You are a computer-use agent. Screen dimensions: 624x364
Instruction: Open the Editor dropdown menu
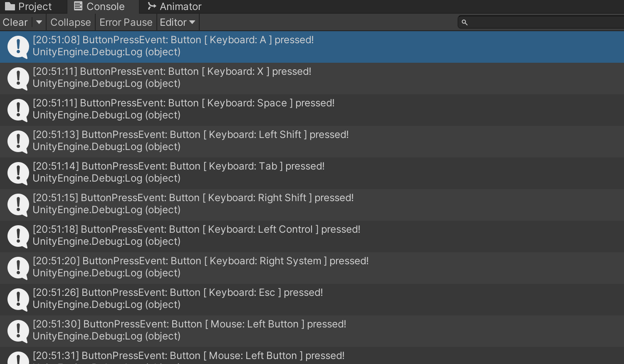178,22
